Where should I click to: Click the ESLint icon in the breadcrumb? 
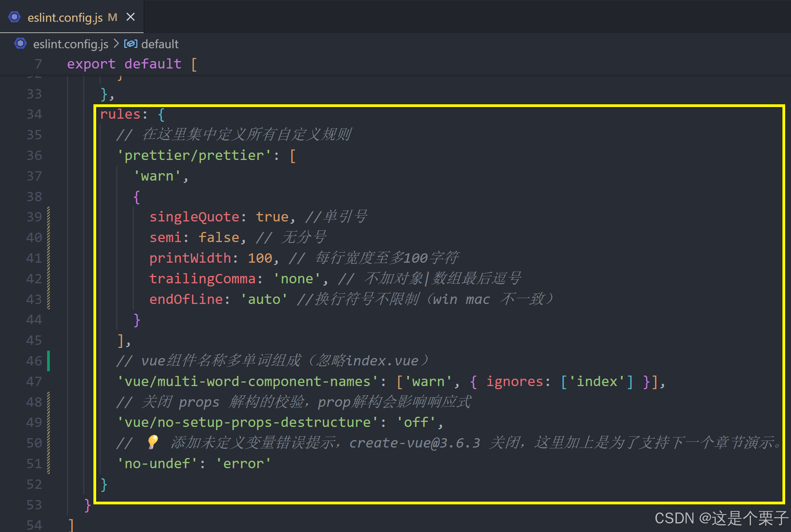click(20, 44)
